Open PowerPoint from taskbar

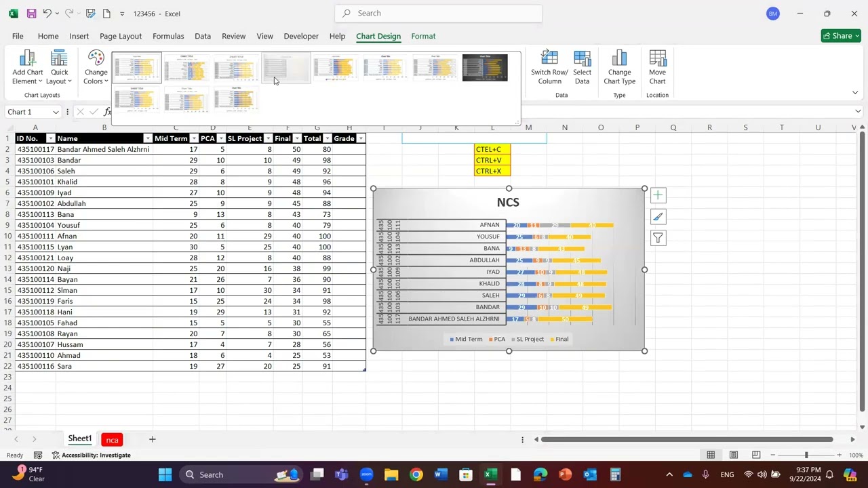coord(565,474)
